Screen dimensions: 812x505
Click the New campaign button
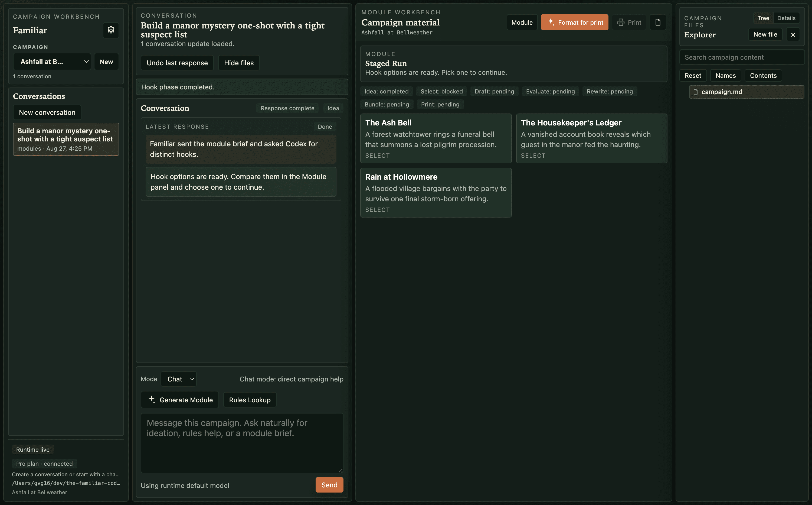[x=106, y=62]
